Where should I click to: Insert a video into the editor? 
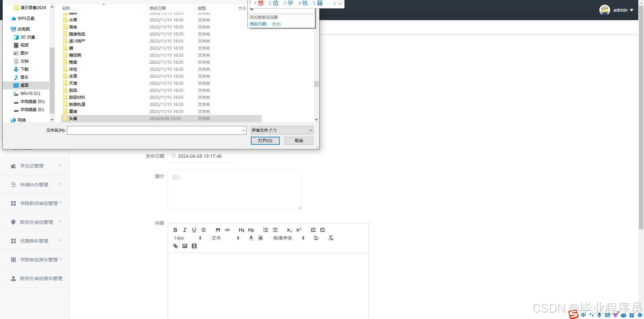pos(194,246)
